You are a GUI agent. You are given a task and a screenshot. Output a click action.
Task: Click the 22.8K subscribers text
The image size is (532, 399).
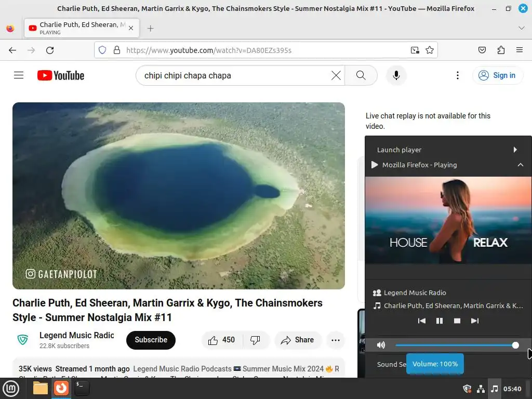(64, 345)
